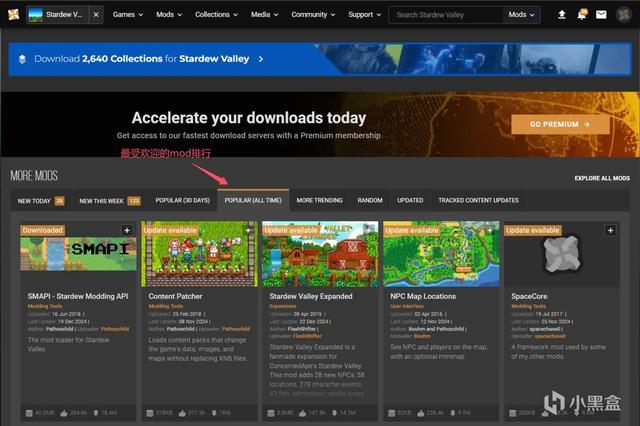
Task: Click the GO PREMIUM button
Action: click(x=560, y=124)
